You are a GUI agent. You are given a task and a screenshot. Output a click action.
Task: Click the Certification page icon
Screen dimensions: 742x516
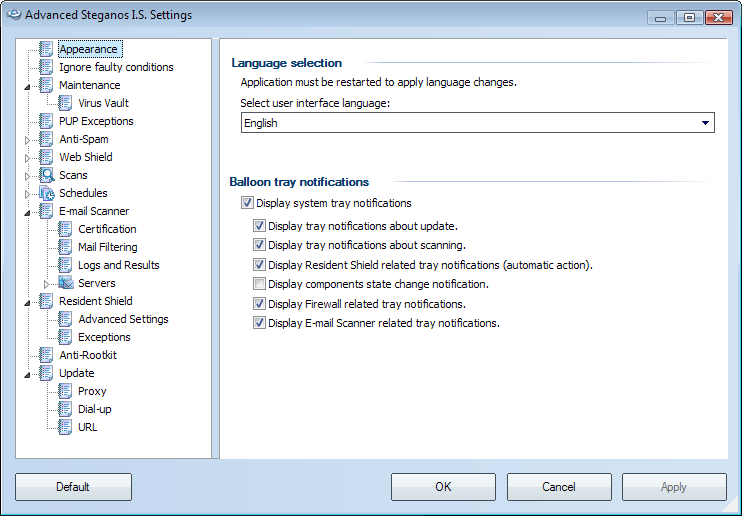[65, 229]
